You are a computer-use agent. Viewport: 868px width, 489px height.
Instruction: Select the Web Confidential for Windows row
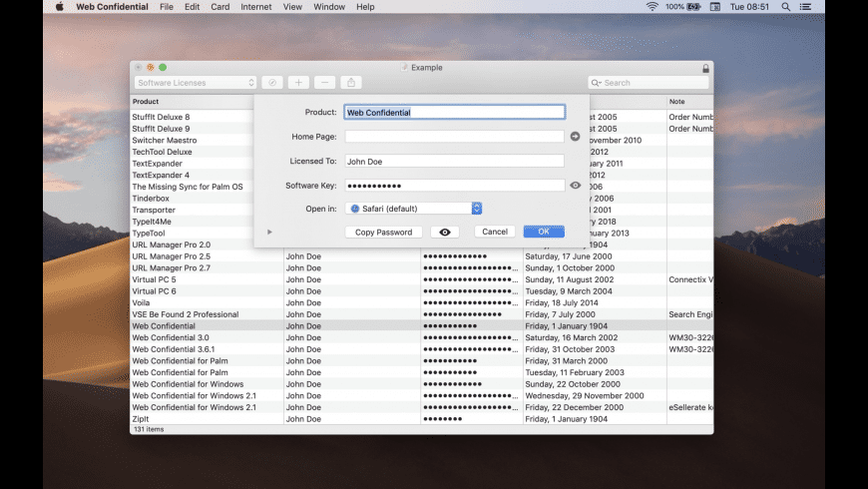422,384
